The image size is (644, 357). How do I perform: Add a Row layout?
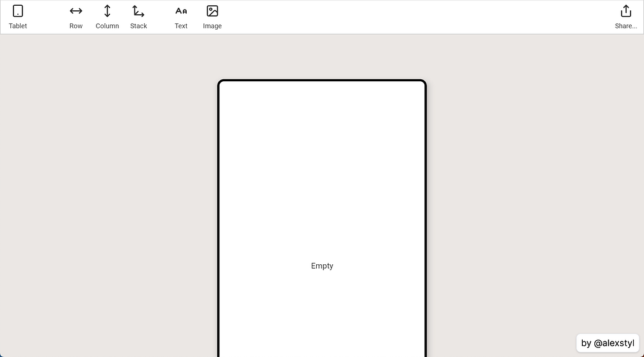(x=76, y=17)
